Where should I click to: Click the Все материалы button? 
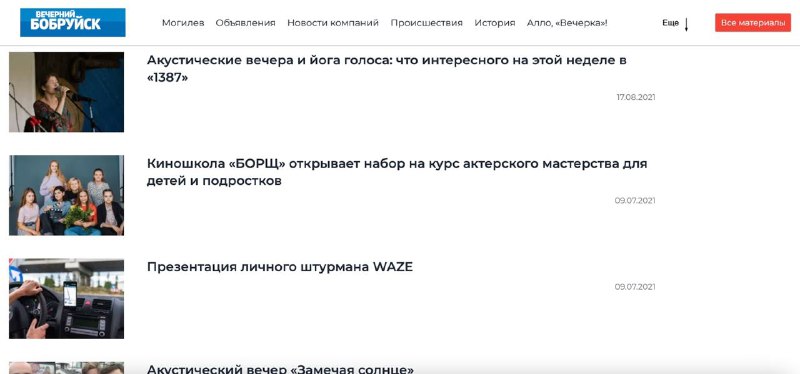(x=753, y=23)
